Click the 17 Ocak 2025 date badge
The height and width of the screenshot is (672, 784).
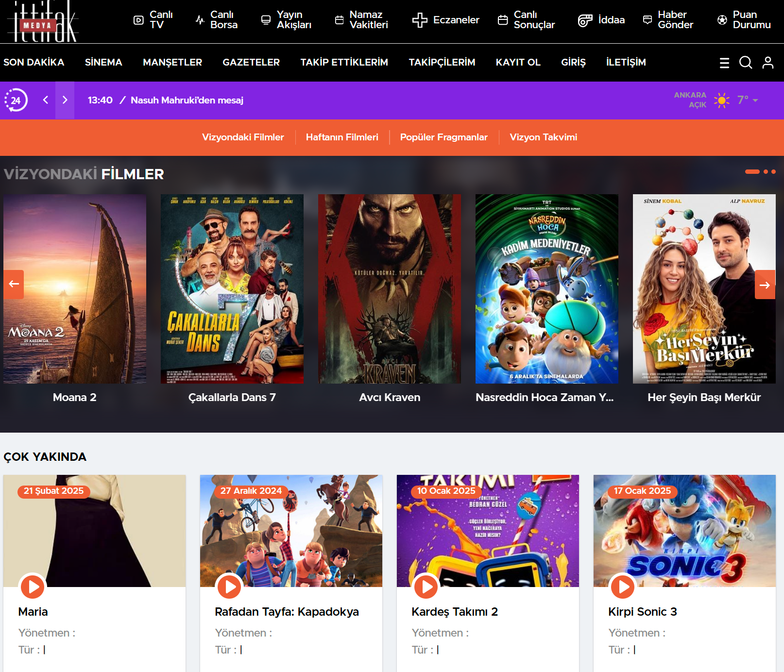(x=643, y=491)
